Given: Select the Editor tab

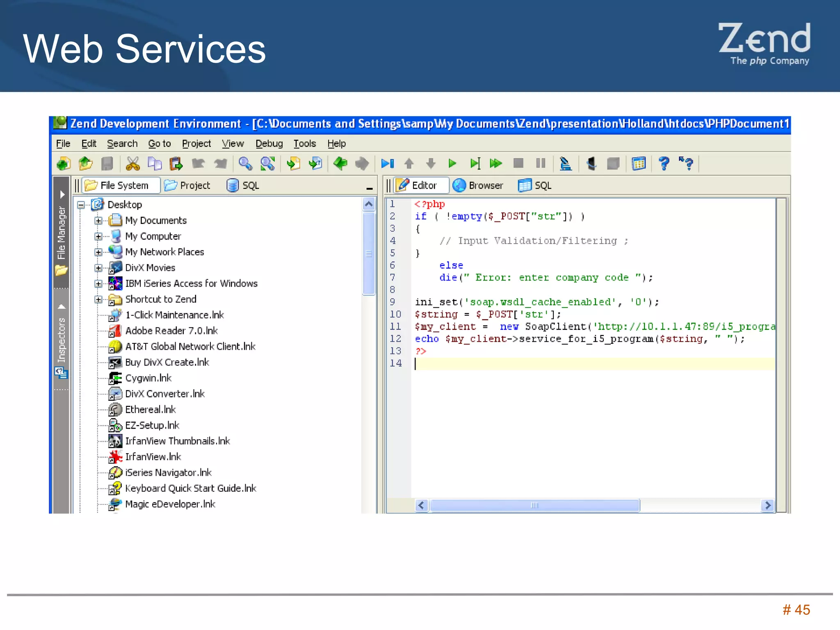Looking at the screenshot, I should pyautogui.click(x=422, y=185).
